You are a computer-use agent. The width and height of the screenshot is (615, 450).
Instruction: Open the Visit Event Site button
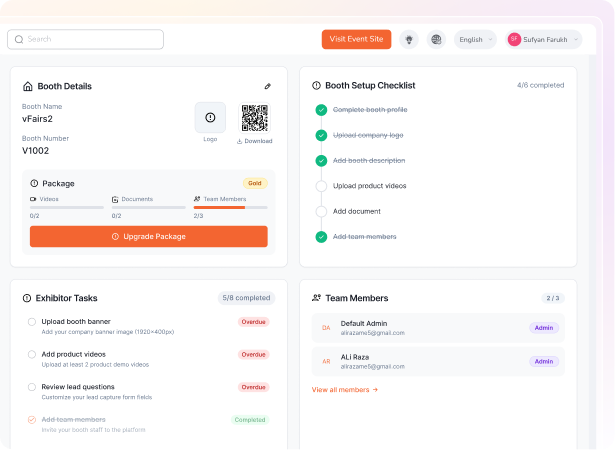(x=356, y=39)
